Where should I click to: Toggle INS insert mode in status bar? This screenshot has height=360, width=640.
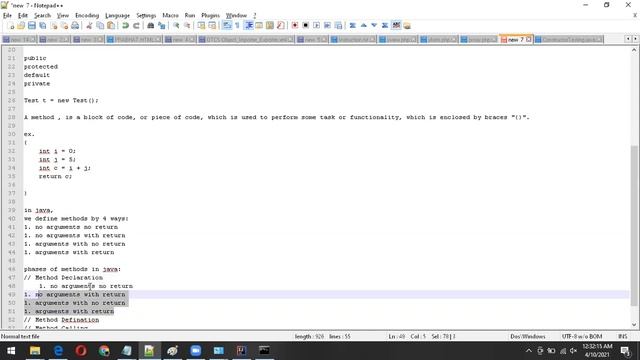click(622, 337)
